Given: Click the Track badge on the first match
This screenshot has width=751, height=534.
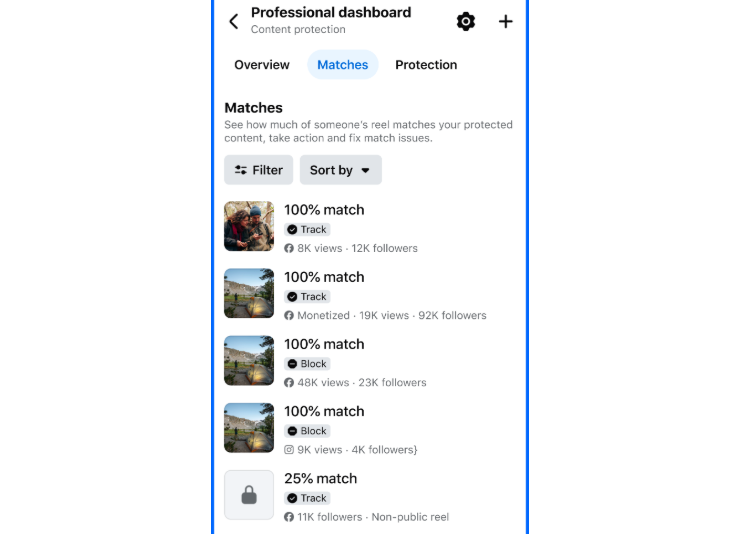Looking at the screenshot, I should click(307, 229).
